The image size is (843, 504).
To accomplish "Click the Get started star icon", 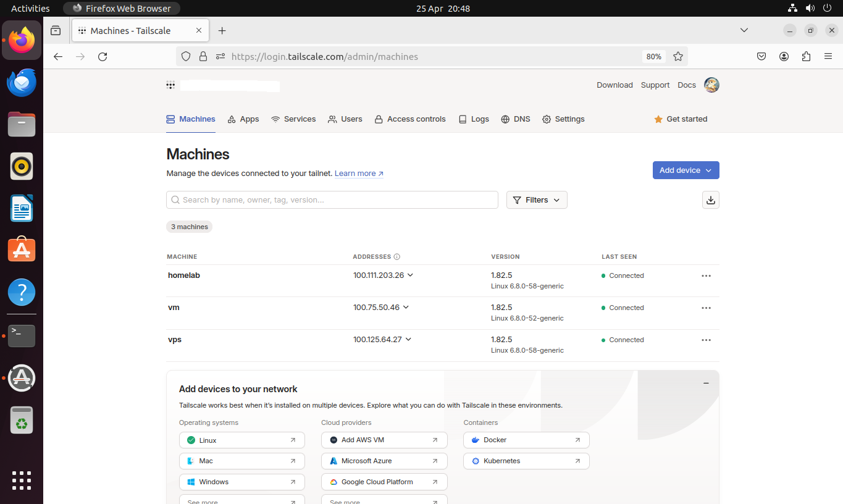I will [x=658, y=119].
